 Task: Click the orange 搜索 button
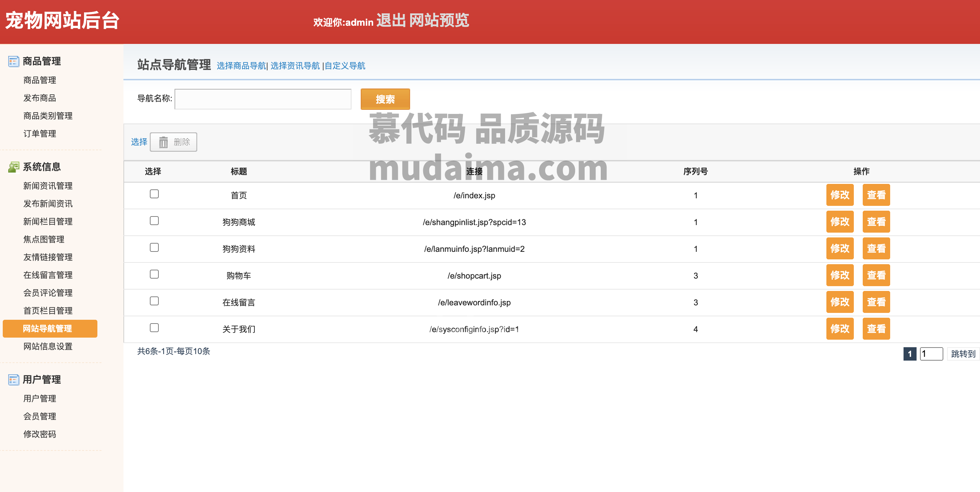pos(385,99)
